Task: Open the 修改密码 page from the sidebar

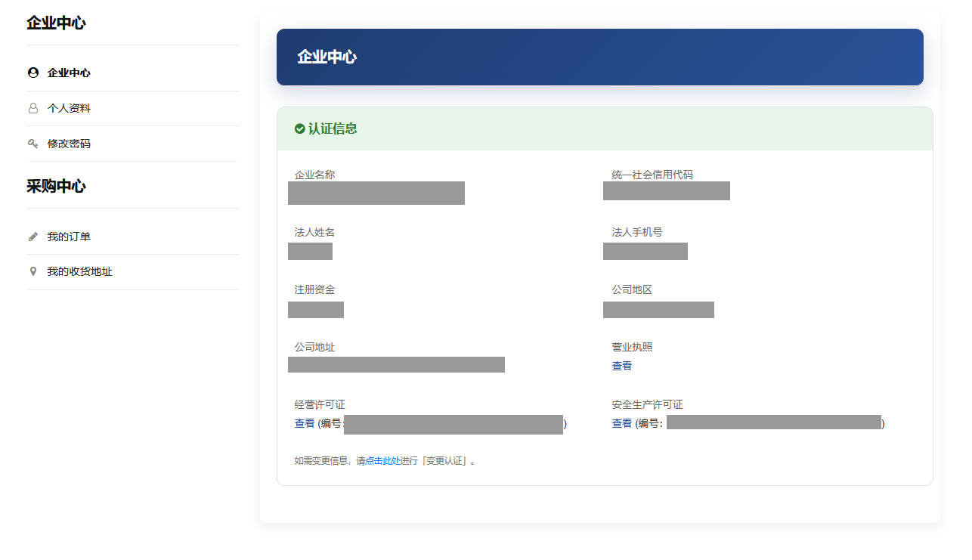Action: click(69, 144)
